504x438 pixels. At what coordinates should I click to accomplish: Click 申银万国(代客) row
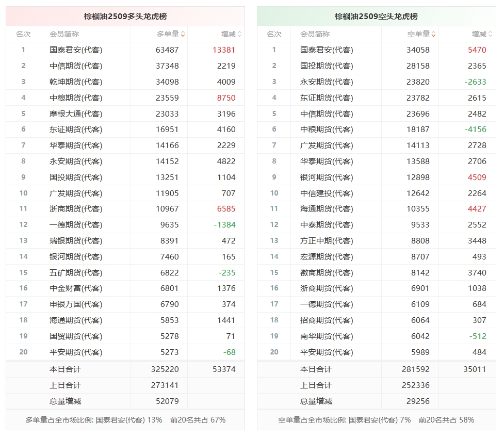click(125, 304)
